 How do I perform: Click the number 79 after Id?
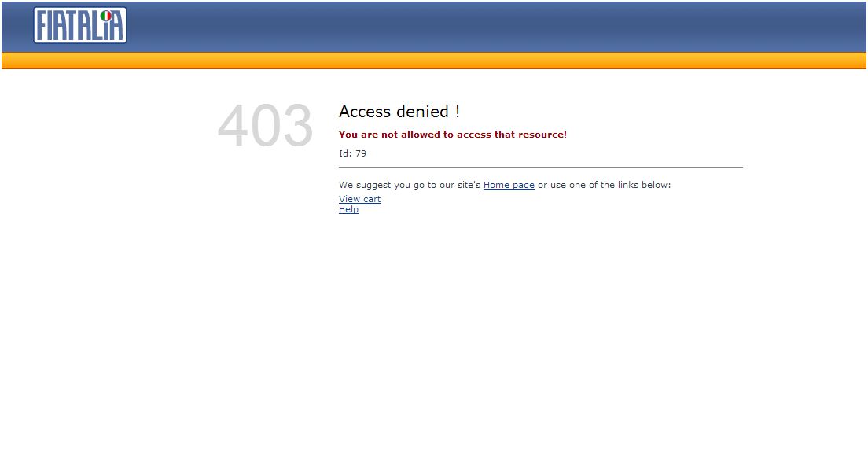361,153
